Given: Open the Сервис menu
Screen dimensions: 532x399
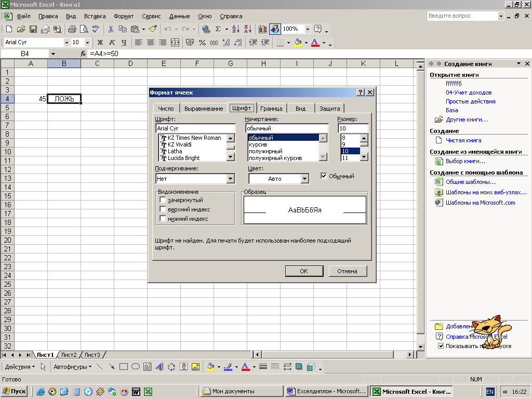Looking at the screenshot, I should tap(151, 16).
